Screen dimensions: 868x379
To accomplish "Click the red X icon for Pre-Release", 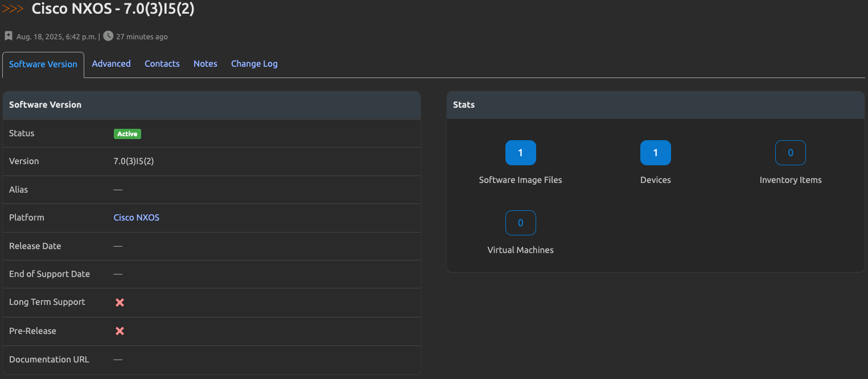I will coord(120,331).
